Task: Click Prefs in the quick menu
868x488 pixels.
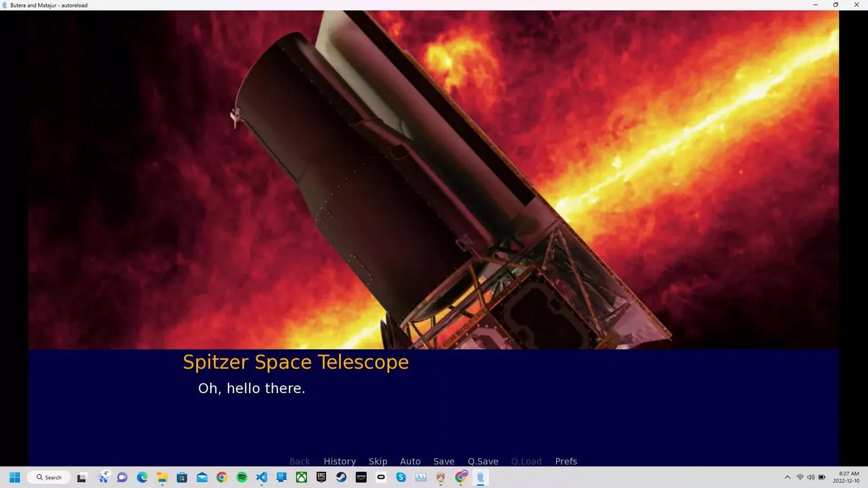Action: (566, 462)
